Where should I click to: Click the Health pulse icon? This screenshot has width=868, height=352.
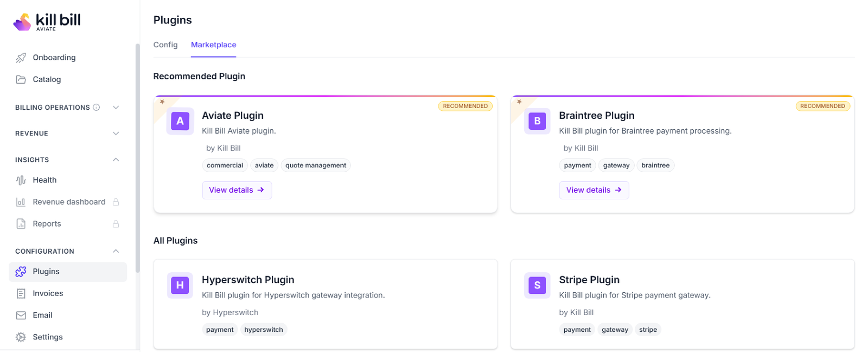point(21,180)
